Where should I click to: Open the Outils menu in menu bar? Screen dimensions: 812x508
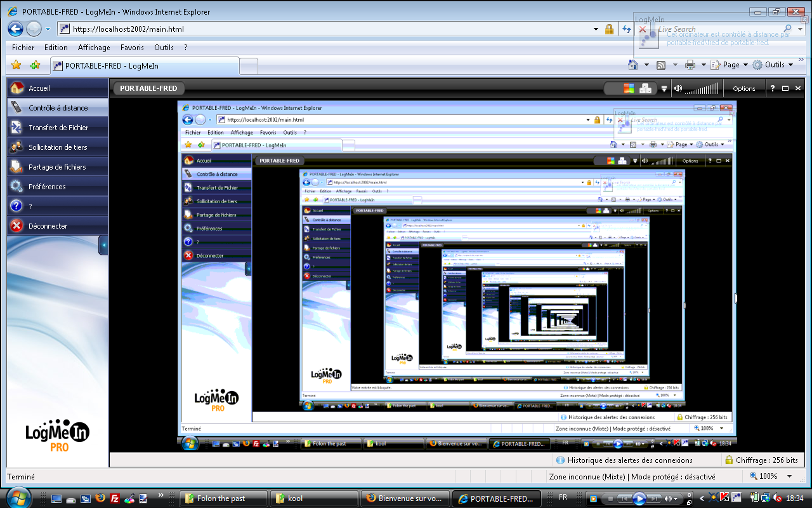coord(164,48)
